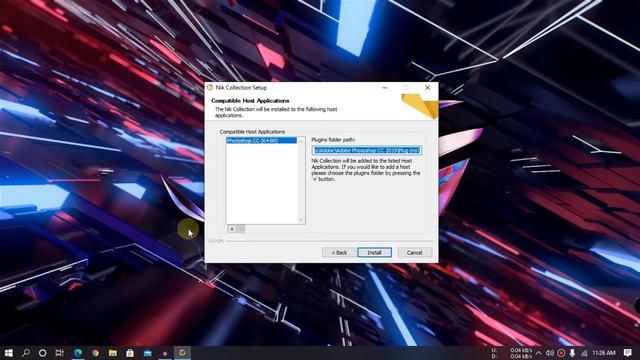The image size is (640, 360).
Task: Open the Mail app on the taskbar
Action: click(x=147, y=353)
